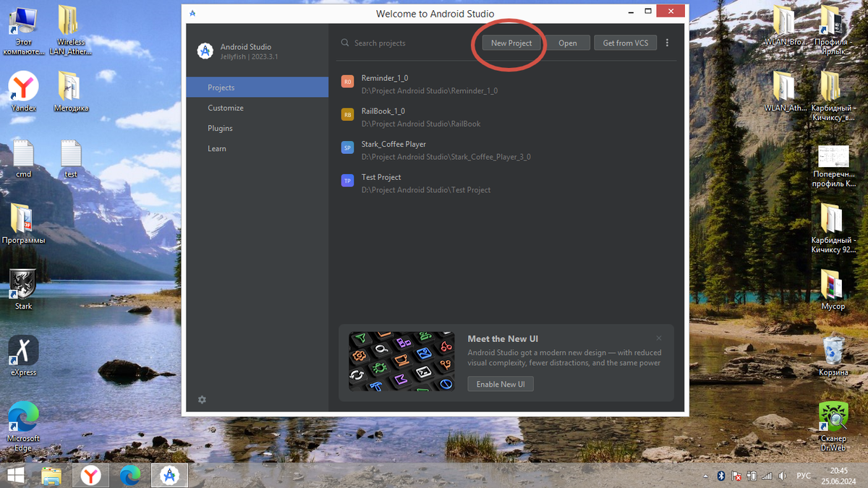Image resolution: width=868 pixels, height=488 pixels.
Task: Click the New UI keyboard thumbnail image
Action: 401,361
